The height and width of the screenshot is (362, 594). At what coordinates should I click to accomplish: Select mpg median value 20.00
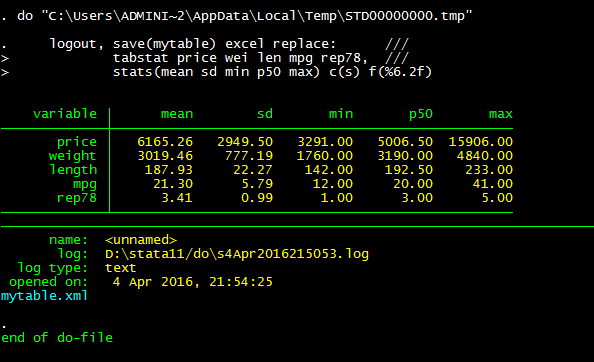pos(413,184)
